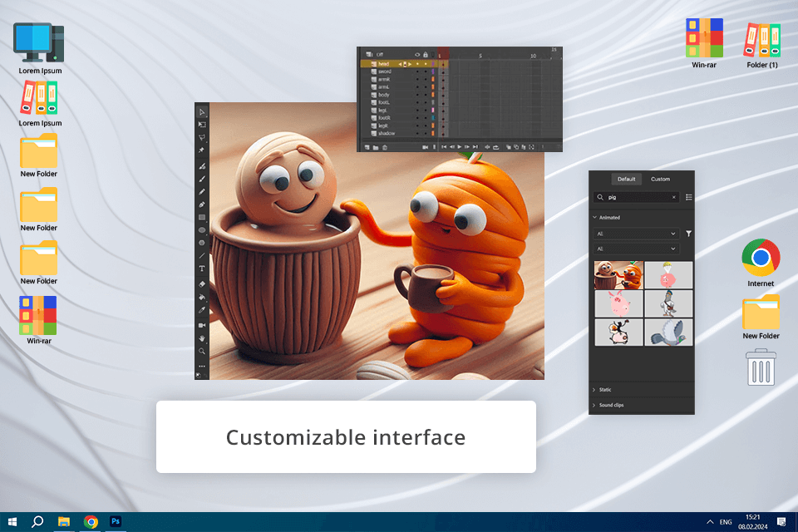Switch to the Default tab
This screenshot has width=798, height=532.
point(626,180)
